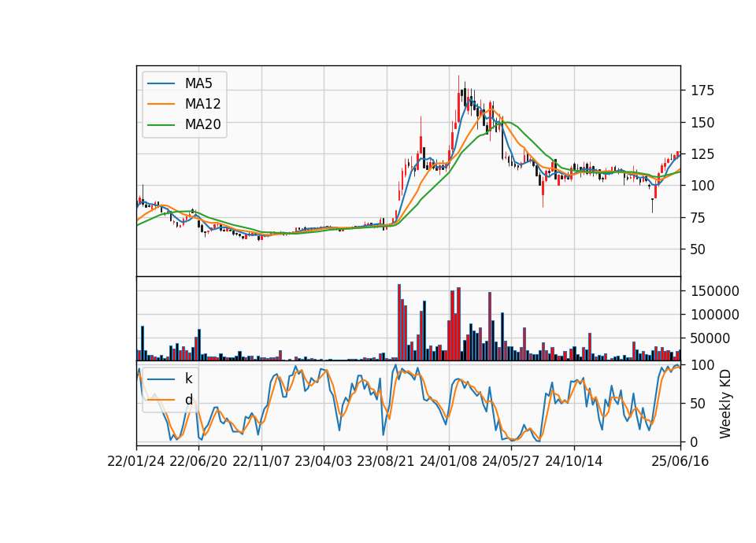Click the KD axis label 0
Image resolution: width=756 pixels, height=543 pixels.
695,441
